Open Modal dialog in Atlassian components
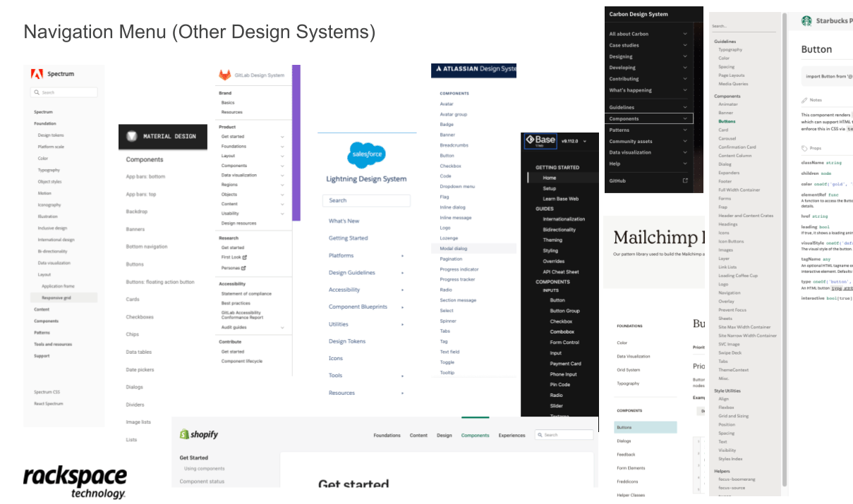This screenshot has height=504, width=853. coord(454,249)
